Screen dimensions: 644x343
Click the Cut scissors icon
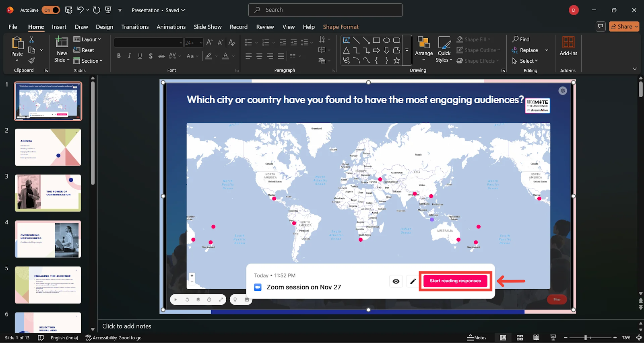pos(31,39)
